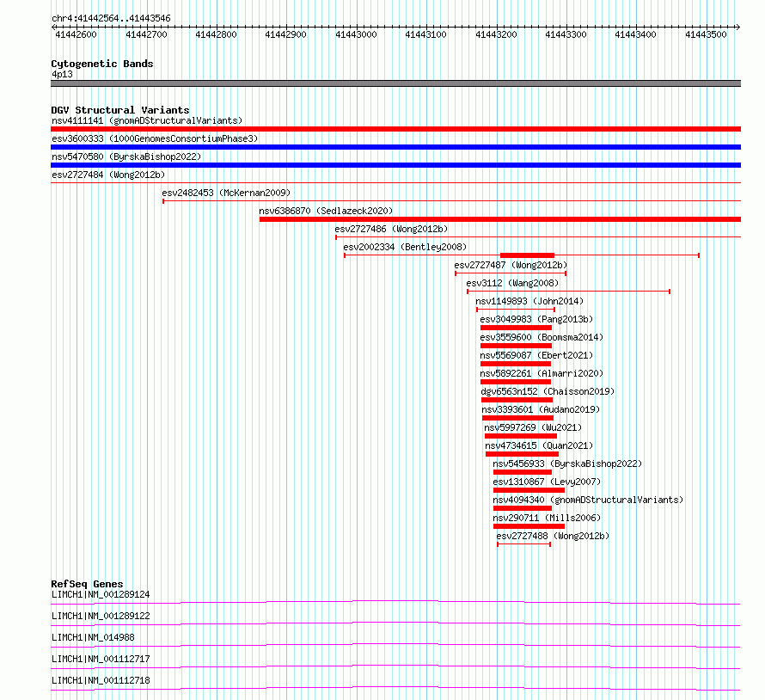
Task: Open esv1310867 Levy2007 variant label
Action: coord(547,482)
